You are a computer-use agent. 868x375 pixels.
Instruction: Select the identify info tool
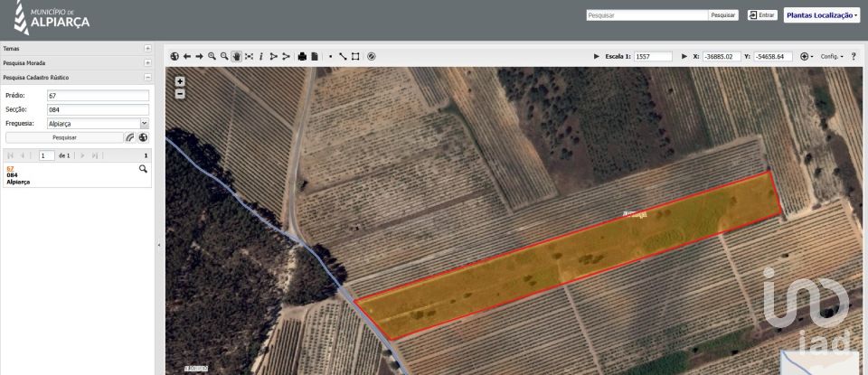click(x=261, y=56)
